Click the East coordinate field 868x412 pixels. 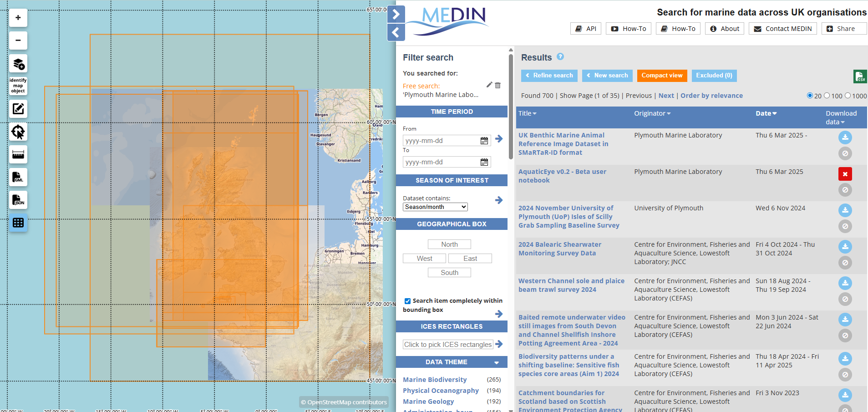(470, 259)
